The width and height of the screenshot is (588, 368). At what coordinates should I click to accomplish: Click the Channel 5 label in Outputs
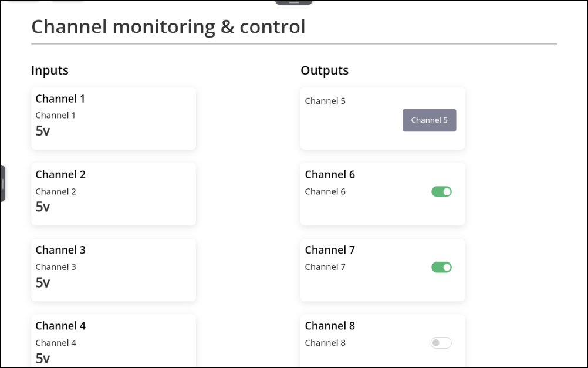[x=325, y=101]
